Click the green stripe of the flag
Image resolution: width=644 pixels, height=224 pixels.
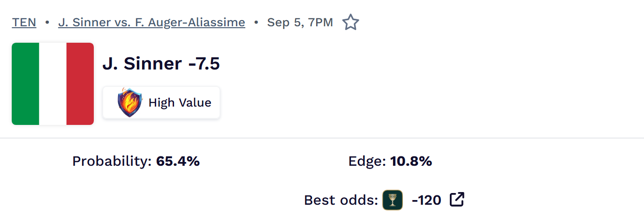point(25,84)
